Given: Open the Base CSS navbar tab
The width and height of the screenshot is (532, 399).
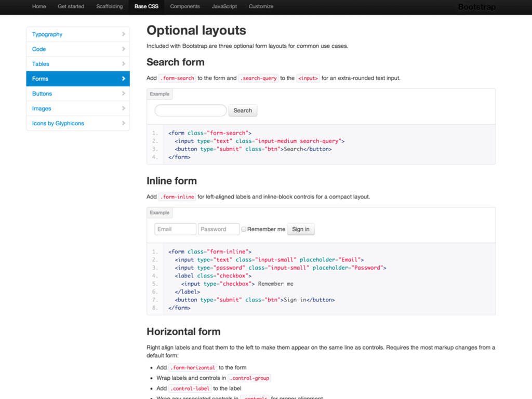Looking at the screenshot, I should 147,7.
